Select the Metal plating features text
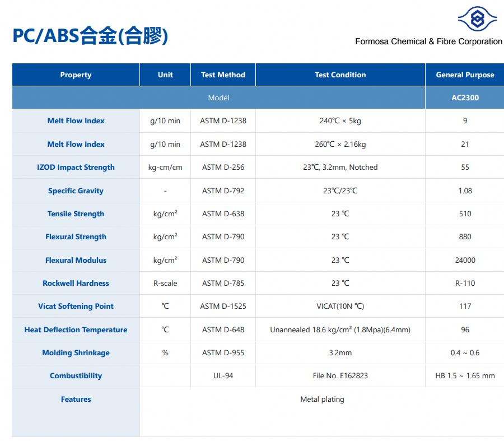Viewport: 504px width, 441px height. tap(322, 399)
